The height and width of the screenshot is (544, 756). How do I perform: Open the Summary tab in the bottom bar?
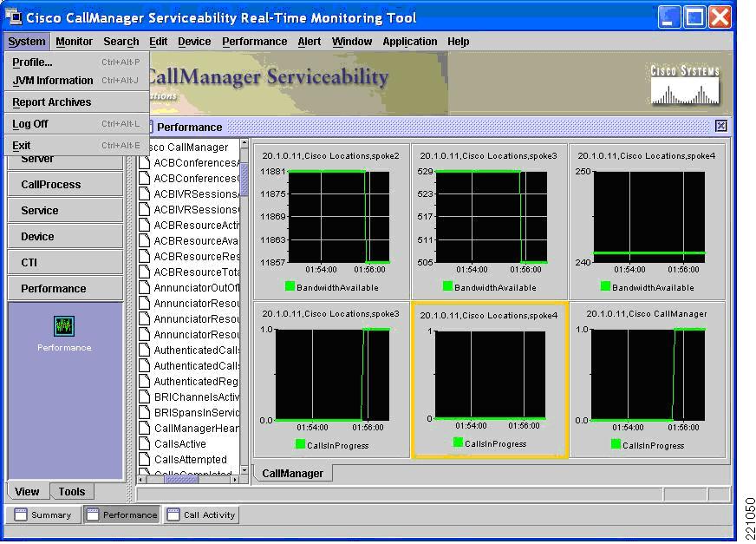42,515
